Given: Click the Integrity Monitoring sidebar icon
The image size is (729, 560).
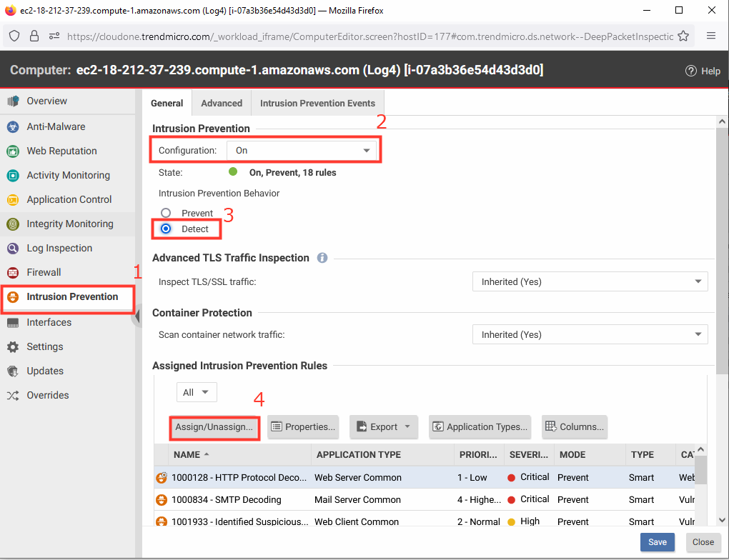Looking at the screenshot, I should pyautogui.click(x=13, y=224).
